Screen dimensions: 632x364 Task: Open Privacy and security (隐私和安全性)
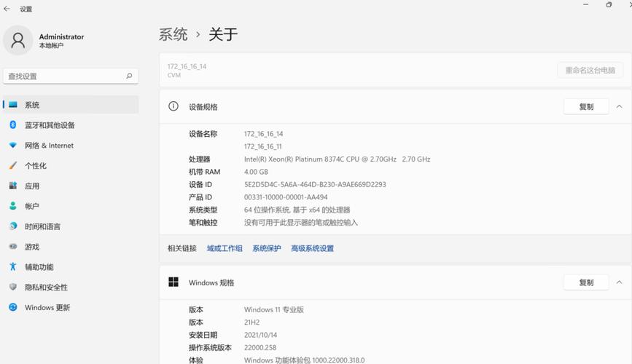[x=71, y=287]
